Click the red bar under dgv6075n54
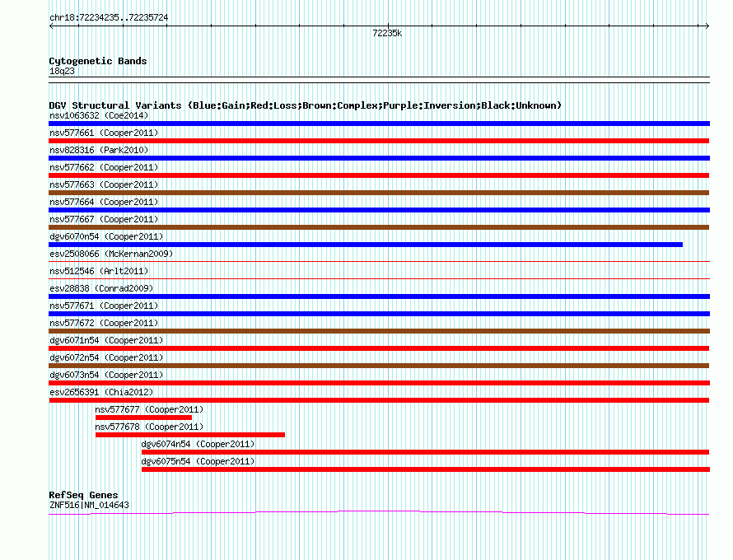 (426, 469)
